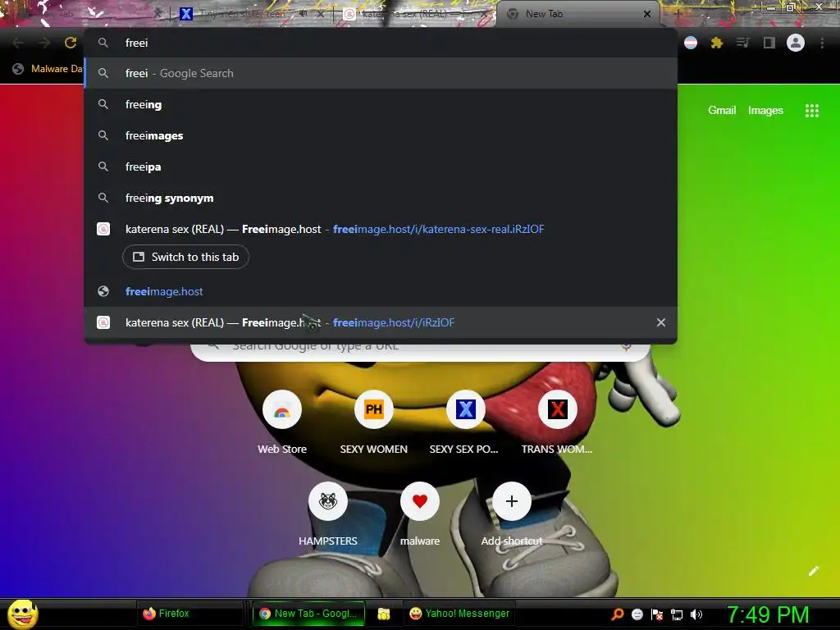Select the 'freeipa' suggestion
The height and width of the screenshot is (630, 840).
pos(381,167)
